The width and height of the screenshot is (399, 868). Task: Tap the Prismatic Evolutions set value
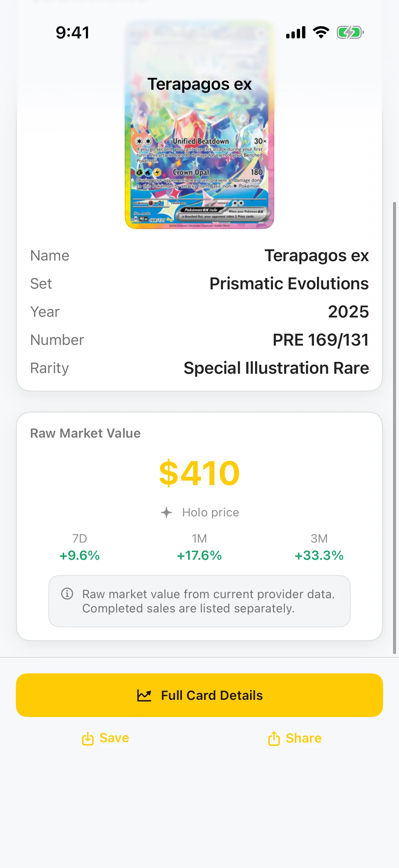click(x=289, y=283)
